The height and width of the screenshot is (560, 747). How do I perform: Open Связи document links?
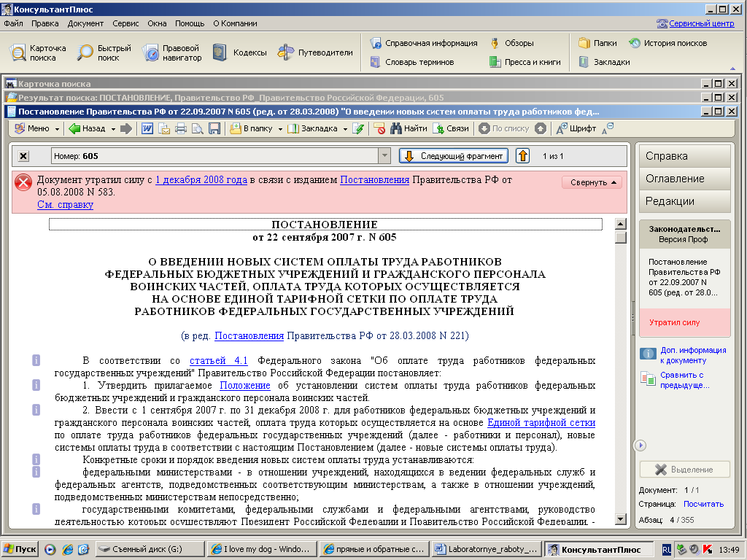click(451, 128)
